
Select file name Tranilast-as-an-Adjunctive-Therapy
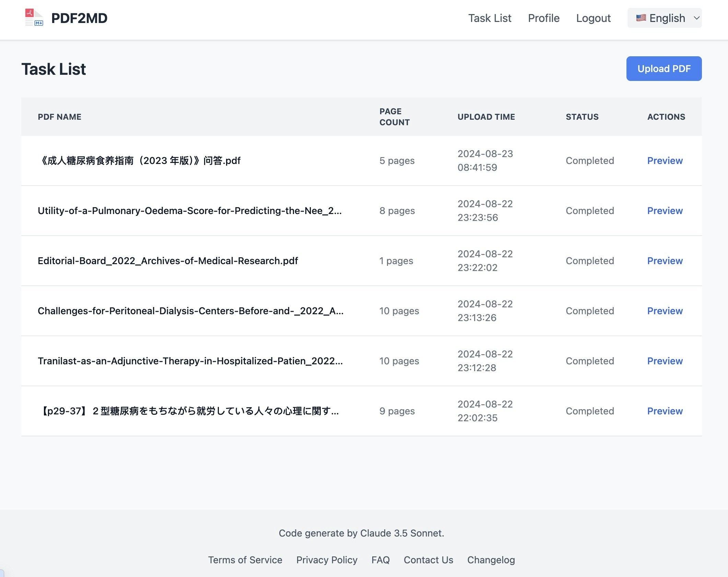coord(190,361)
